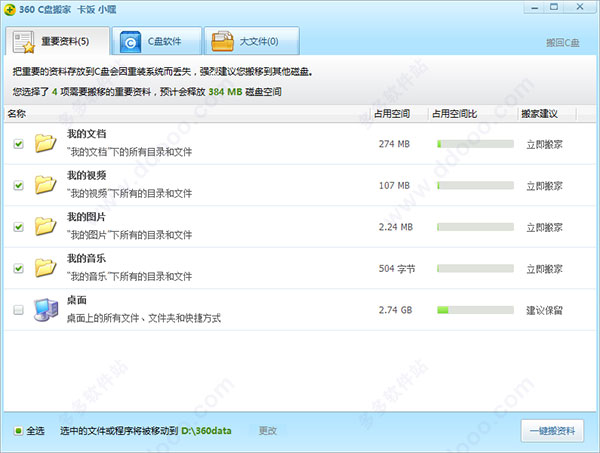The height and width of the screenshot is (453, 600).
Task: Open the 重要资料(5) tab
Action: pyautogui.click(x=57, y=41)
